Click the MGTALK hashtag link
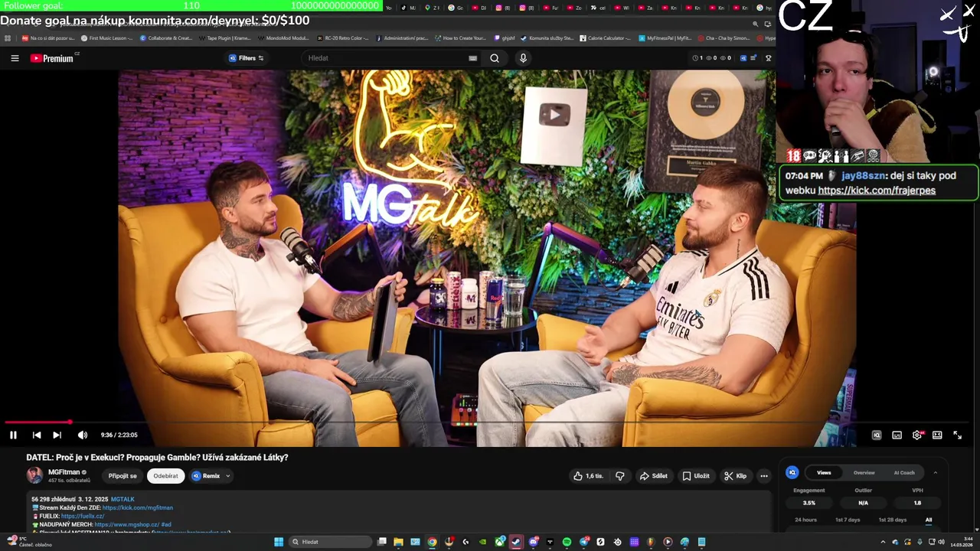 click(x=122, y=499)
